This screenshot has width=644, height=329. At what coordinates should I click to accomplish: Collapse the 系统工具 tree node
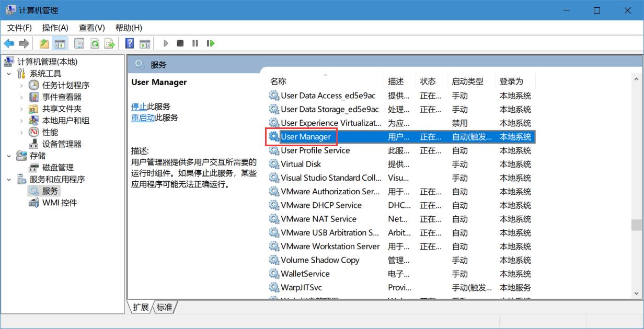(x=9, y=74)
